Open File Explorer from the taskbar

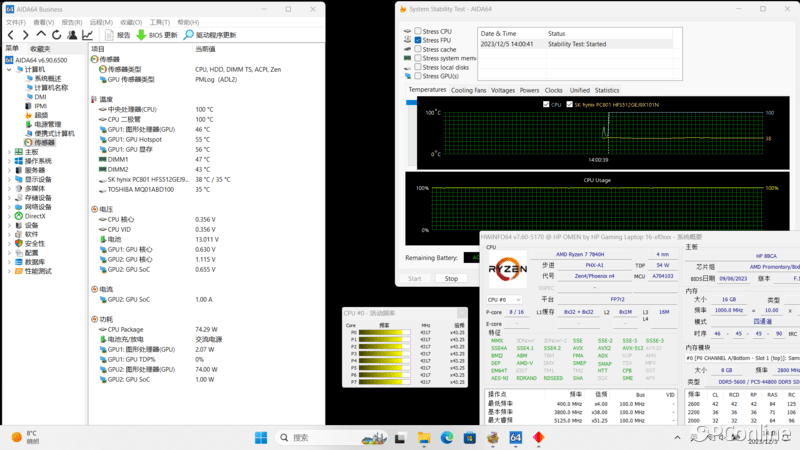coord(423,437)
